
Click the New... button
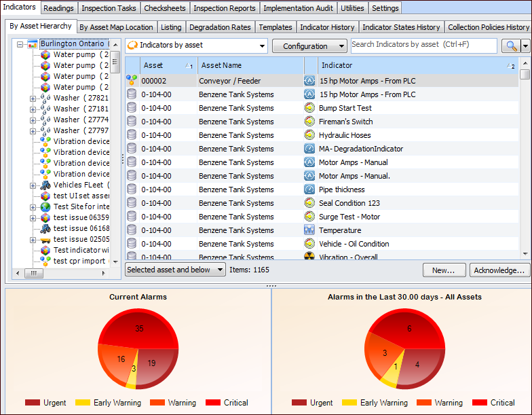pyautogui.click(x=444, y=270)
